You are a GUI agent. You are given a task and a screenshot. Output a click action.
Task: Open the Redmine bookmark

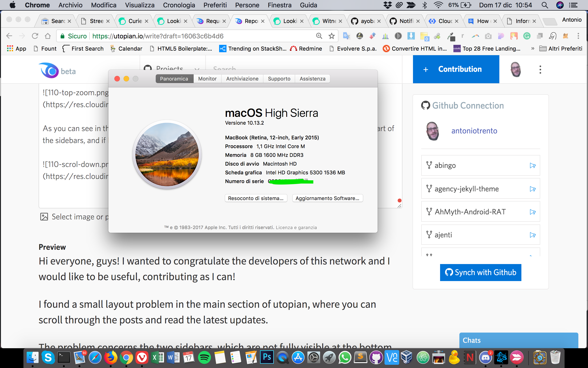tap(306, 49)
